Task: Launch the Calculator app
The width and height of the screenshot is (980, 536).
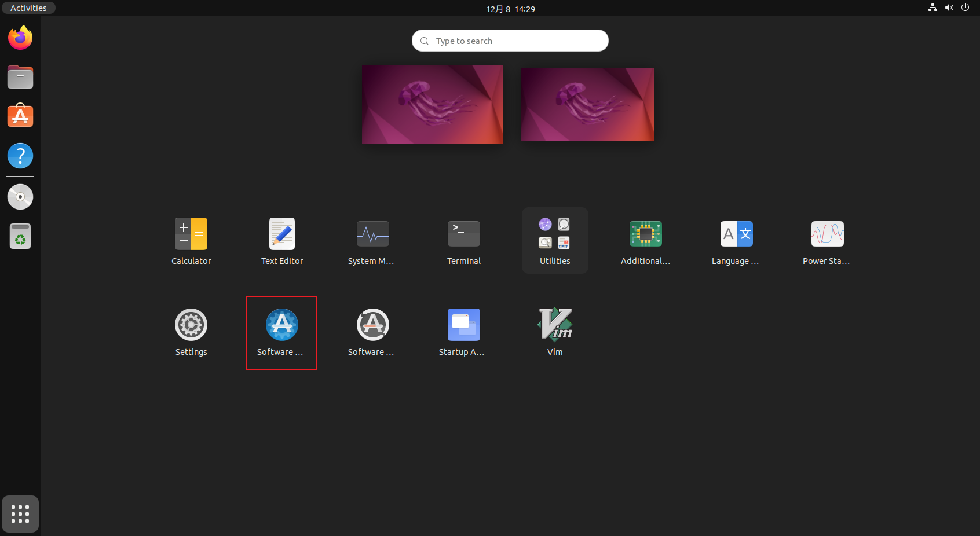Action: pyautogui.click(x=191, y=241)
